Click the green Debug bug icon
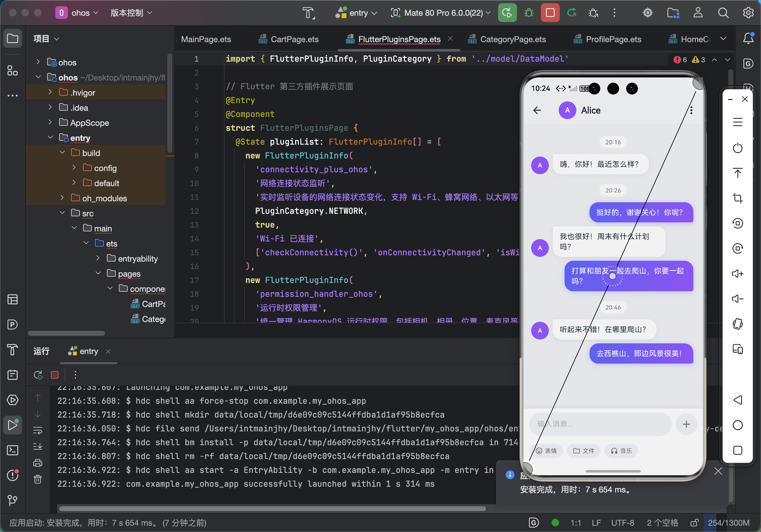The width and height of the screenshot is (761, 532). pos(529,13)
